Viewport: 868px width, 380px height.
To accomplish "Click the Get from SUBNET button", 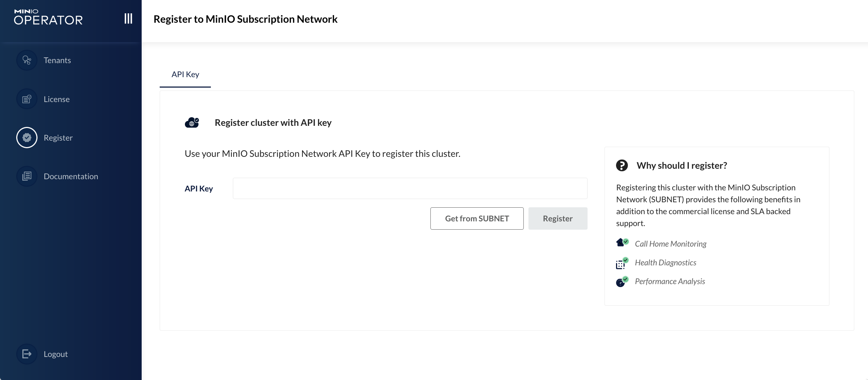I will (477, 218).
